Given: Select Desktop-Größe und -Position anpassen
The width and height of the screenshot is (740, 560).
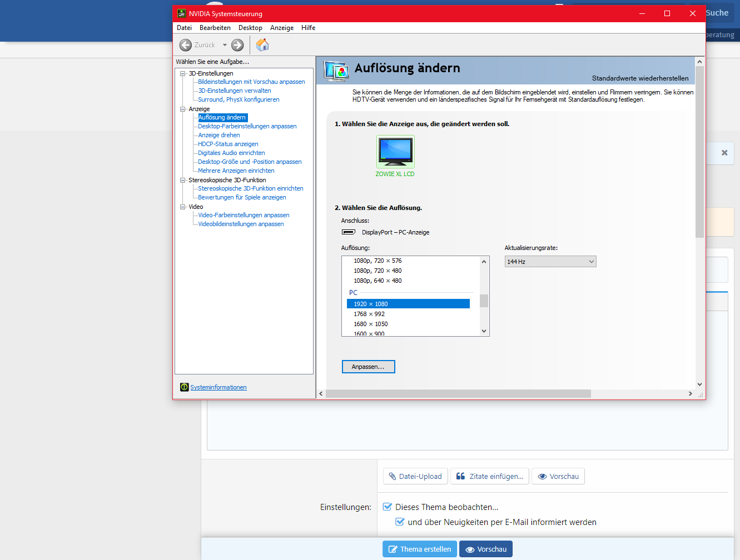Looking at the screenshot, I should [250, 162].
